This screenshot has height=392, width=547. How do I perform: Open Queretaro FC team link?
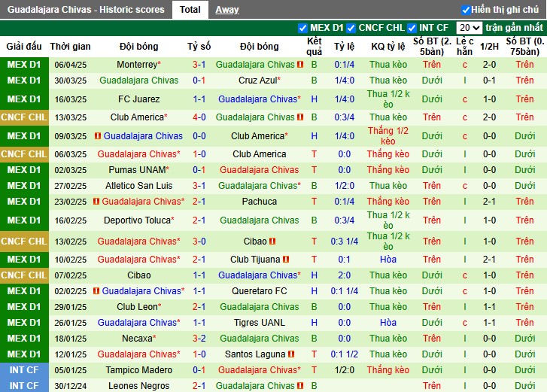coord(259,291)
